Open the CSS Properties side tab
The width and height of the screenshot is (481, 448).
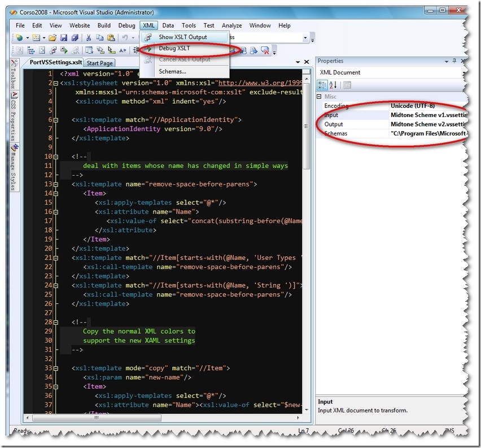pyautogui.click(x=14, y=116)
